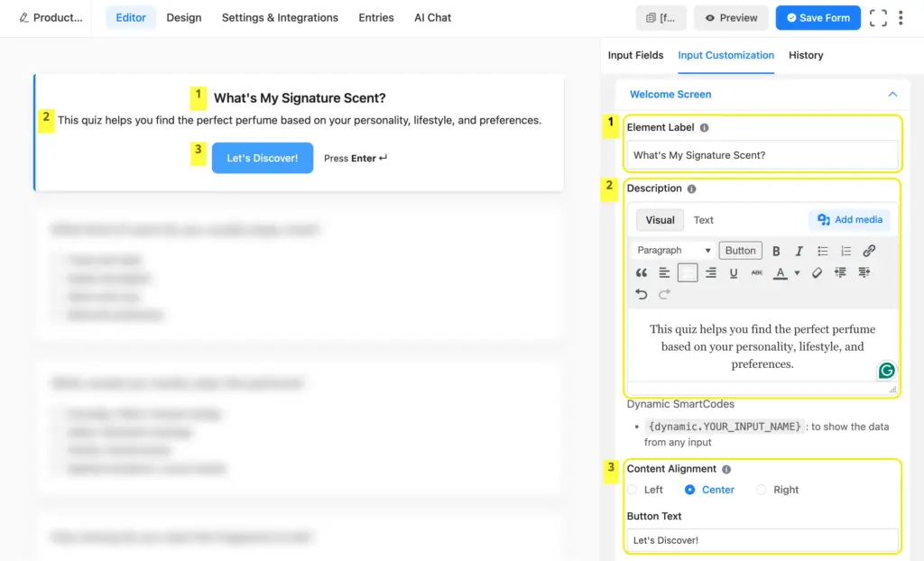
Task: Insert a Button element in editor
Action: click(740, 251)
